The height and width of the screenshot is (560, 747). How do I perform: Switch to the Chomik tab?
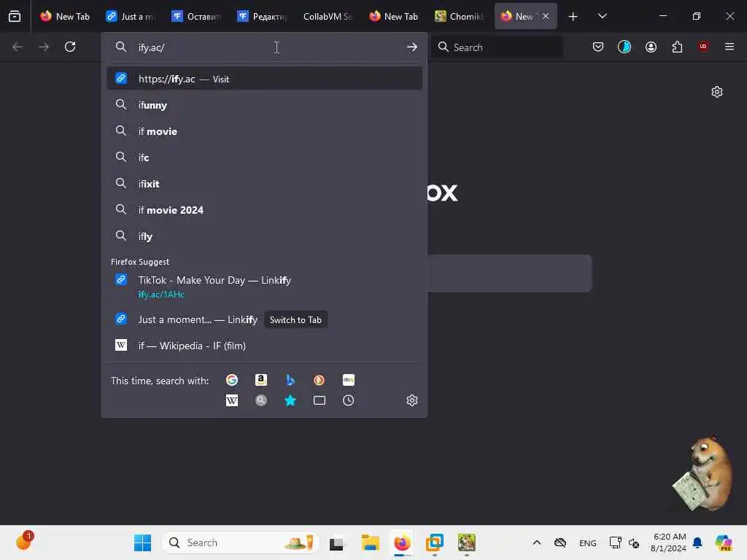460,17
